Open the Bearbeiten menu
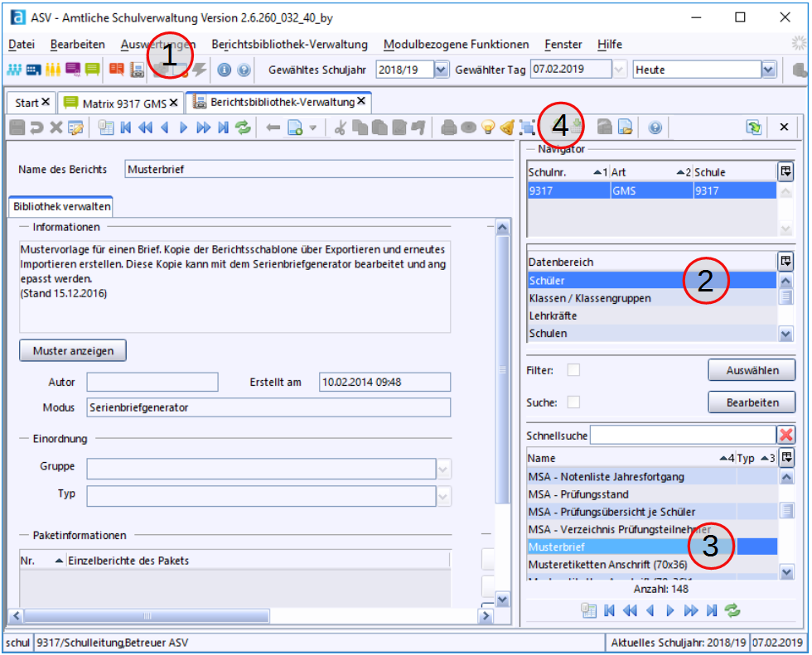 (x=77, y=45)
